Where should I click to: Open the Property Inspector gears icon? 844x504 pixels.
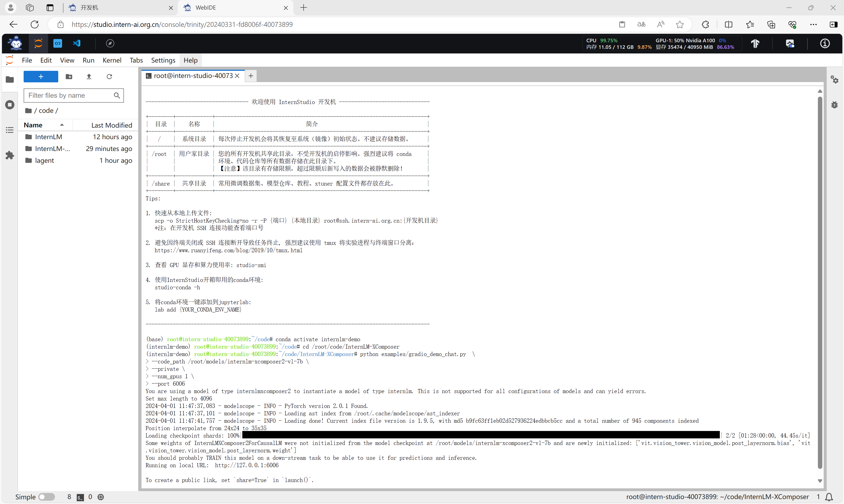click(x=834, y=80)
